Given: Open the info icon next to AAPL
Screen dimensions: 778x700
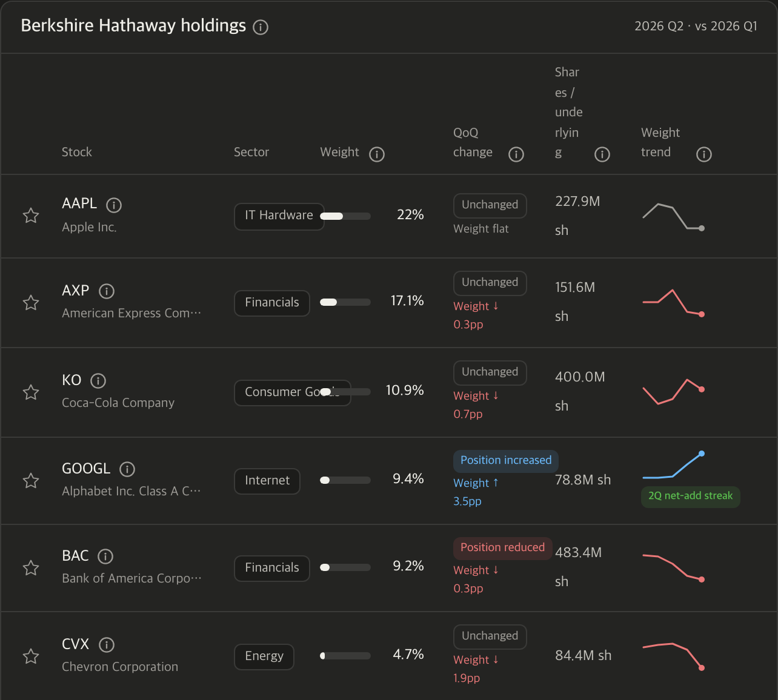Looking at the screenshot, I should (114, 205).
